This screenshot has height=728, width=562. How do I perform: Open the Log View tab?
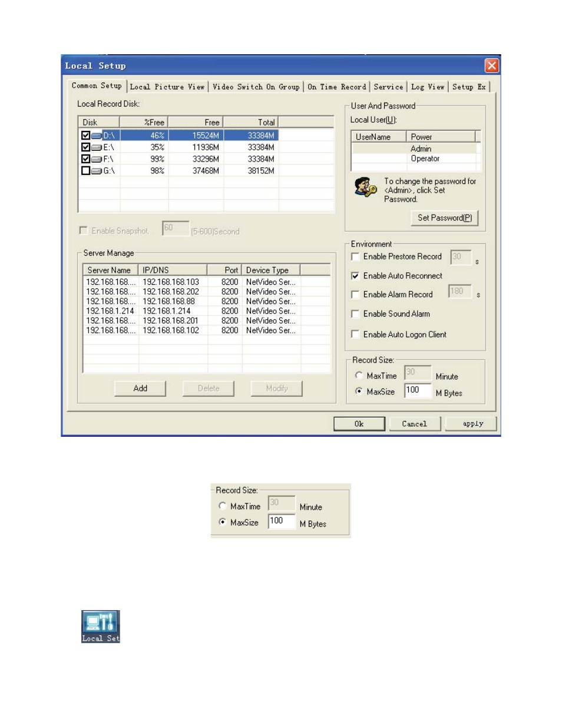pos(428,87)
